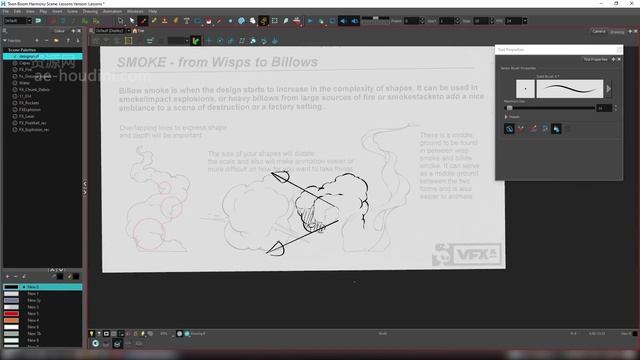This screenshot has width=640, height=360.
Task: Toggle the highlighted blue brush mode icon
Action: [556, 129]
